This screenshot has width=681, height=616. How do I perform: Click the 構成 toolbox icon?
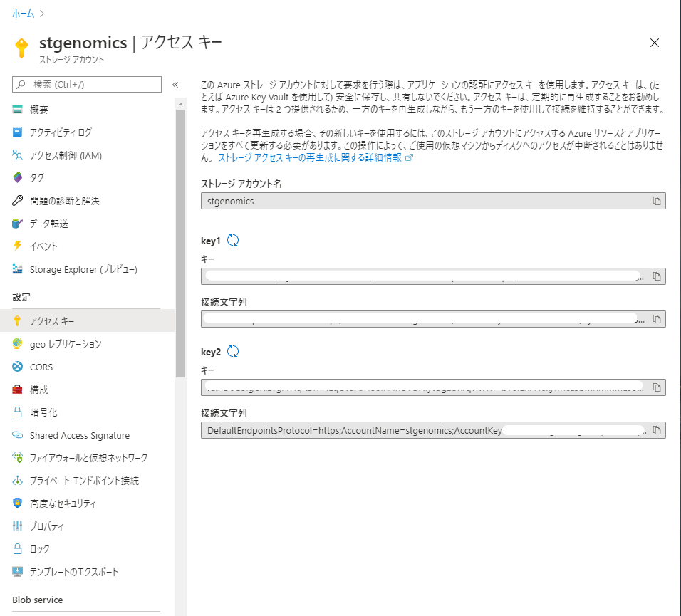[17, 390]
